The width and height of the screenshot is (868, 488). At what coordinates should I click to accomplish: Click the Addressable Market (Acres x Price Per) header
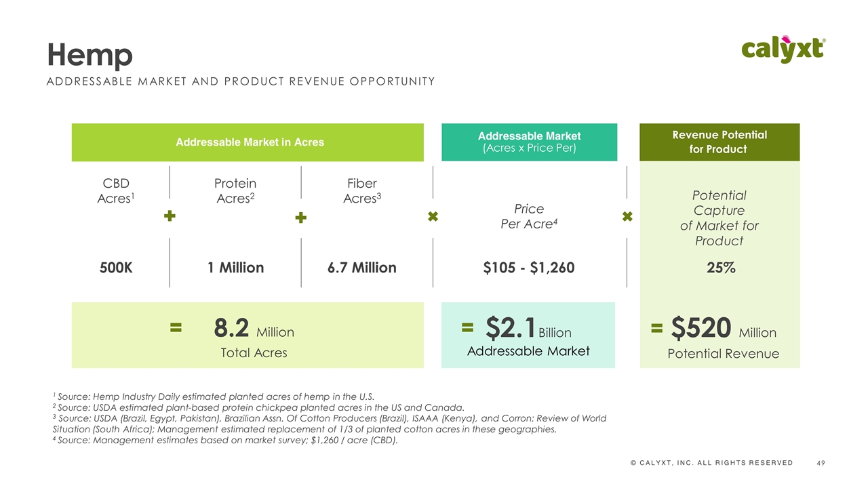coord(530,142)
